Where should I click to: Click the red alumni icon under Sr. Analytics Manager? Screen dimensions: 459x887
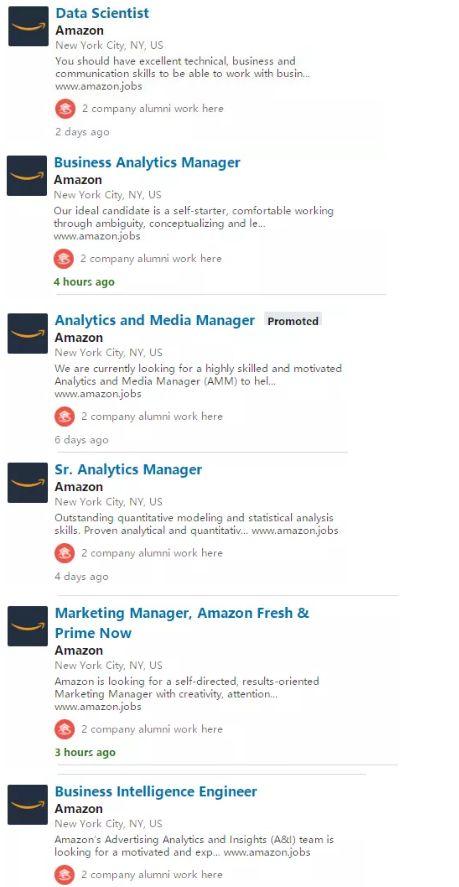(65, 553)
